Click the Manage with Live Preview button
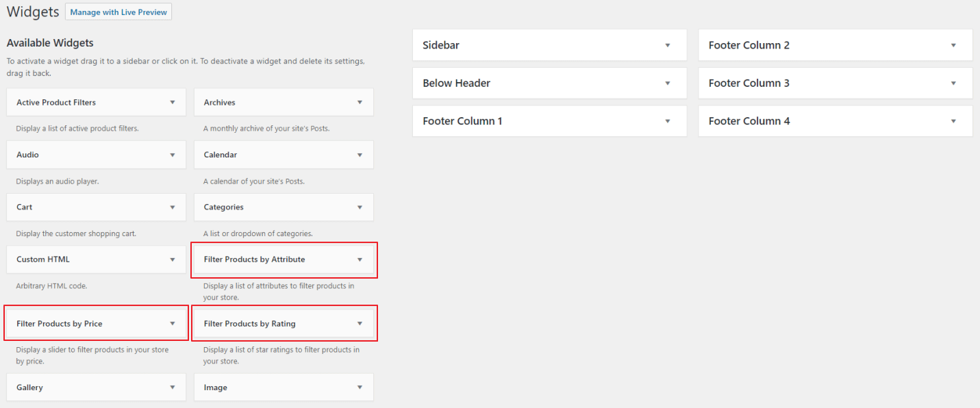This screenshot has height=408, width=980. coord(118,12)
